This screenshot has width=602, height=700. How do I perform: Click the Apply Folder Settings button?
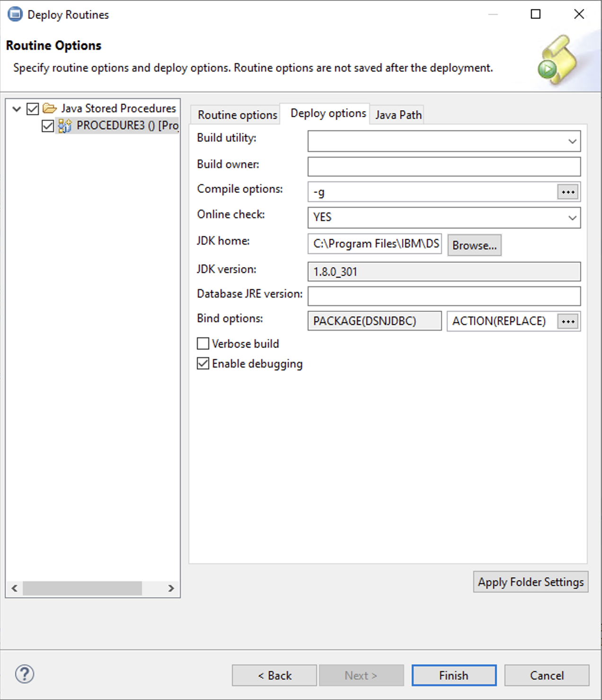point(530,582)
